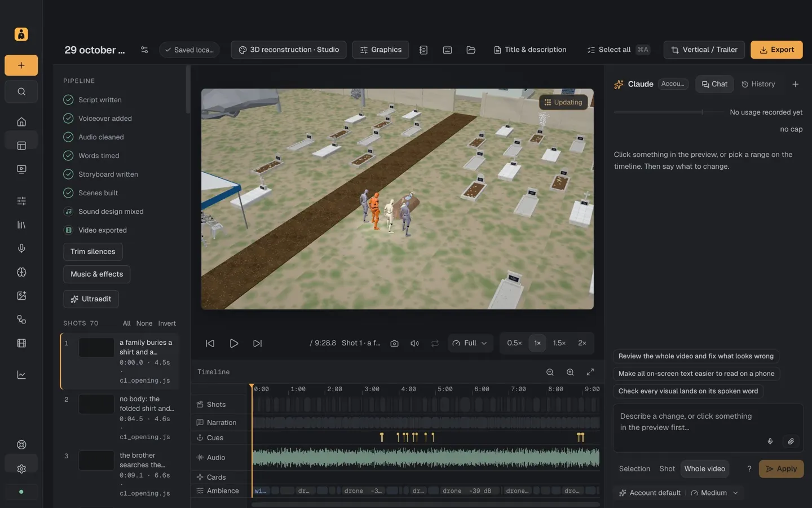Open the shapes icon in sidebar
This screenshot has width=812, height=508.
pyautogui.click(x=21, y=319)
